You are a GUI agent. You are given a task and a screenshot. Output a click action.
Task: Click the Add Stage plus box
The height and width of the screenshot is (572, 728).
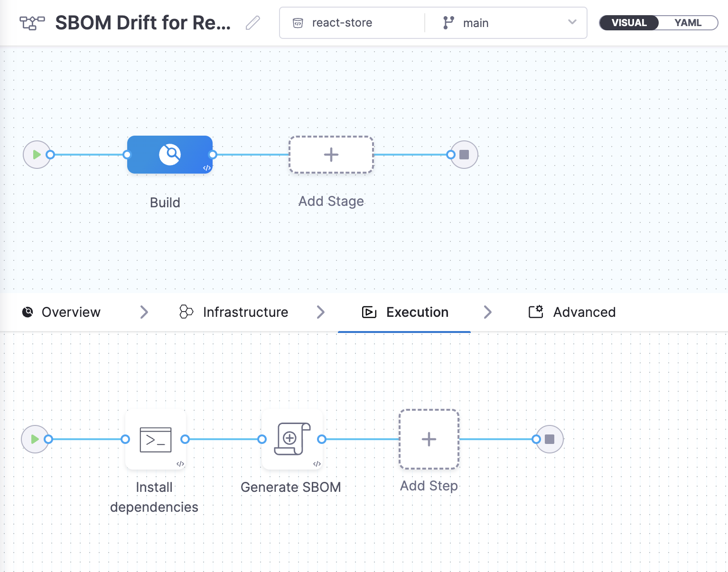point(331,155)
